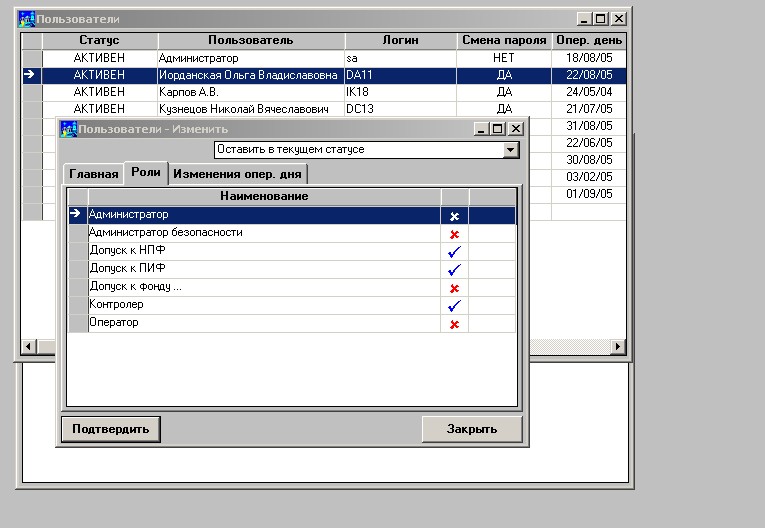Click date cell 31/08/05
This screenshot has width=765, height=528.
pyautogui.click(x=589, y=126)
